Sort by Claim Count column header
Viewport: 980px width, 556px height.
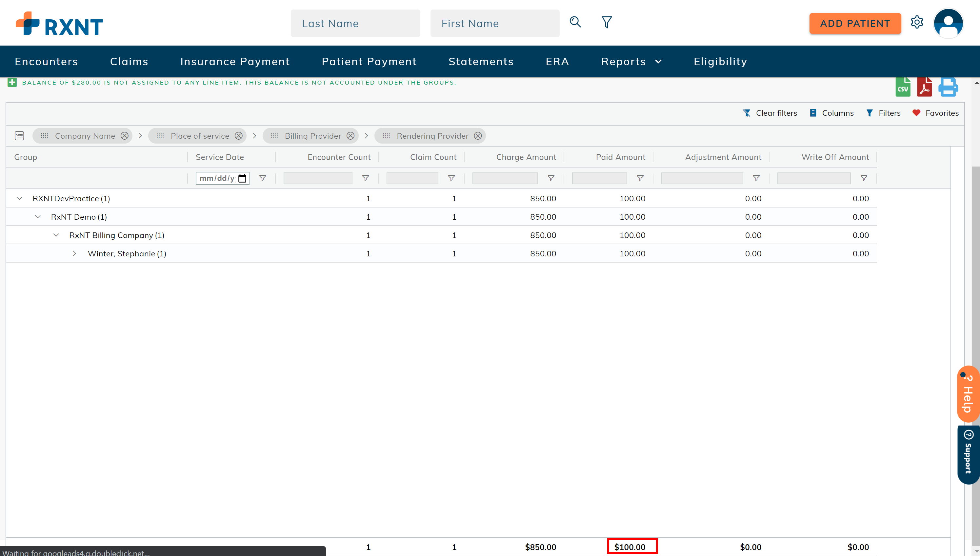click(x=433, y=157)
